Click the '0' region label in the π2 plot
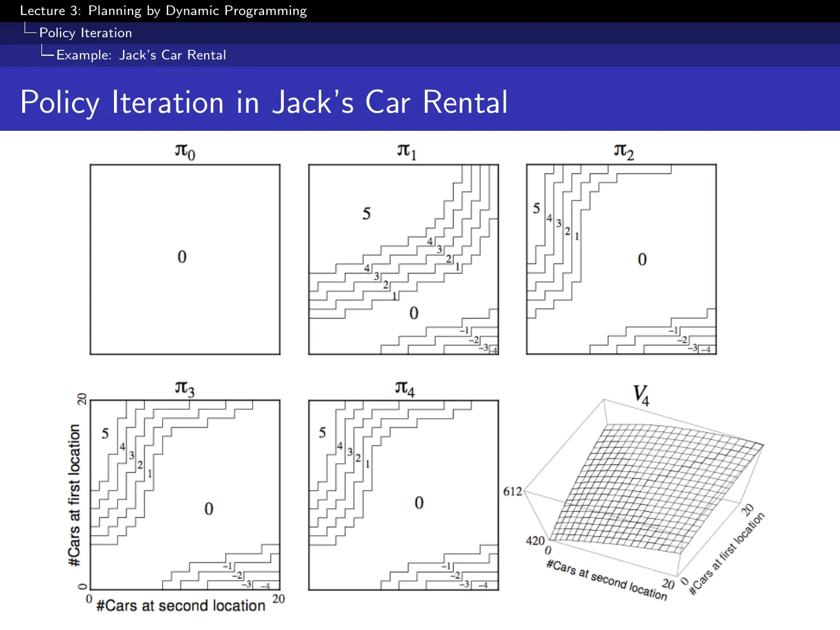 642,260
